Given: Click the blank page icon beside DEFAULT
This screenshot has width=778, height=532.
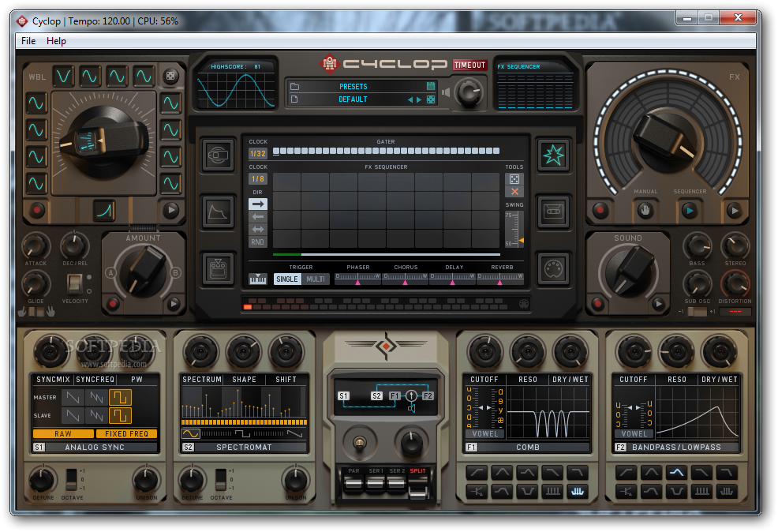Looking at the screenshot, I should pyautogui.click(x=294, y=99).
